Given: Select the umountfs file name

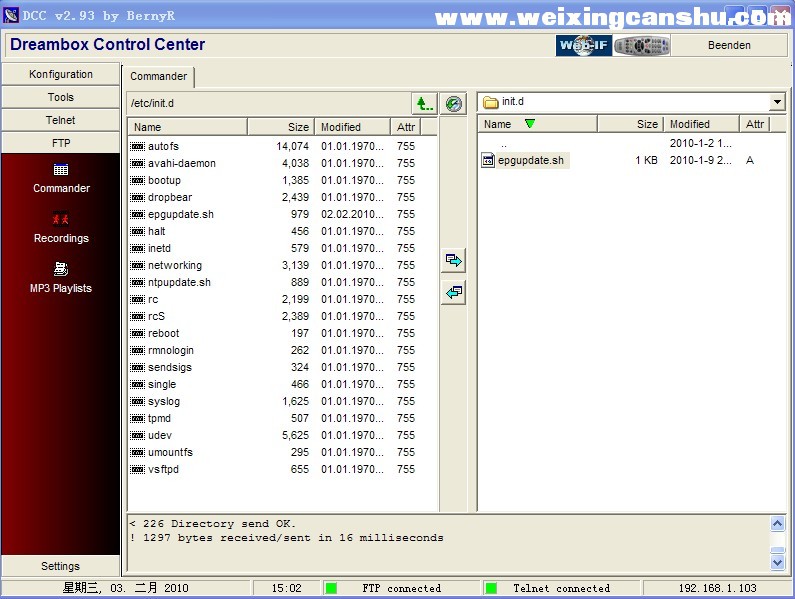Looking at the screenshot, I should (x=170, y=452).
